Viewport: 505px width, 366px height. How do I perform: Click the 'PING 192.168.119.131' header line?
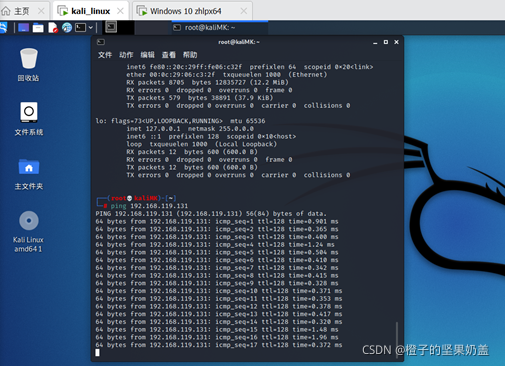click(211, 214)
